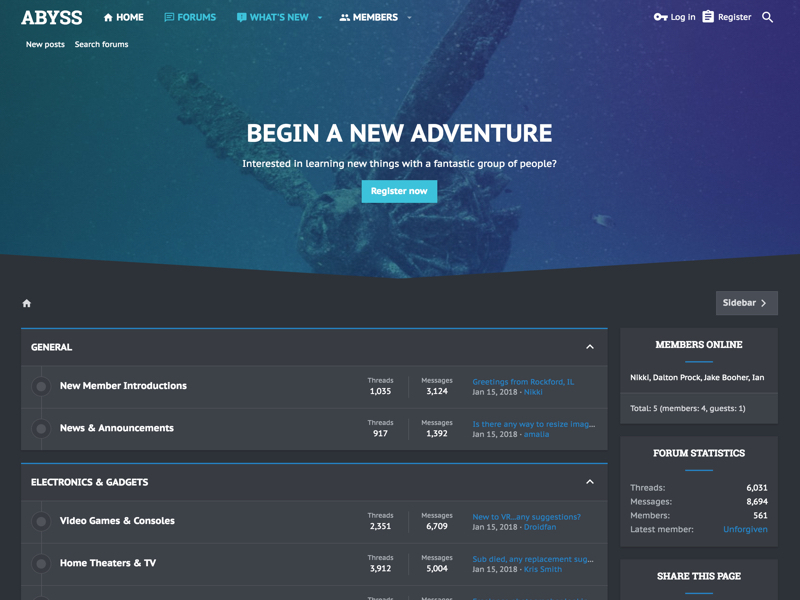Open the New posts page
Image resolution: width=800 pixels, height=600 pixels.
[x=45, y=44]
